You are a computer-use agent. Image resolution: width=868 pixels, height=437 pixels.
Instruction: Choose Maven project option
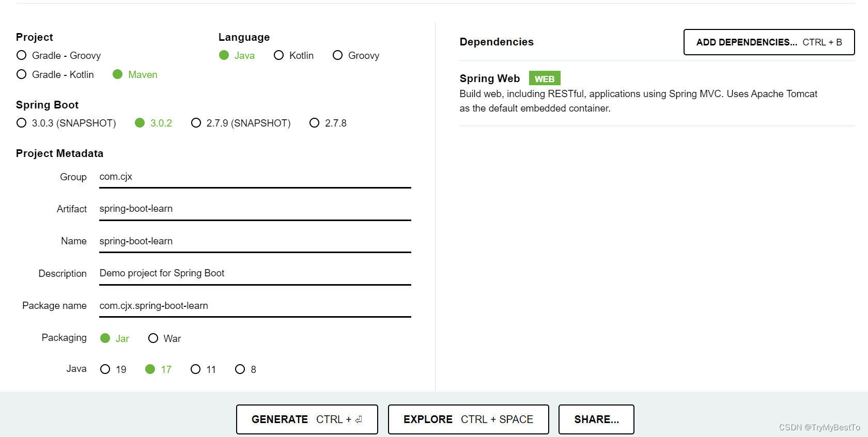[x=135, y=74]
